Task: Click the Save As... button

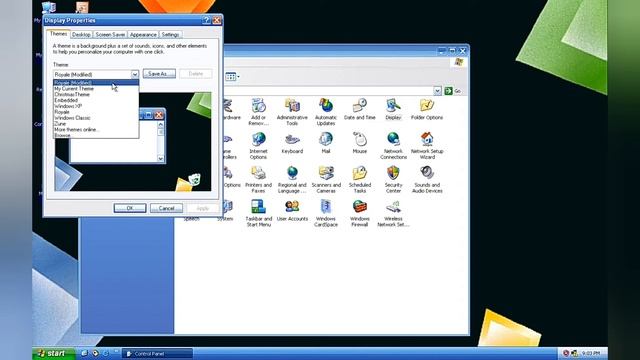Action: pyautogui.click(x=159, y=74)
